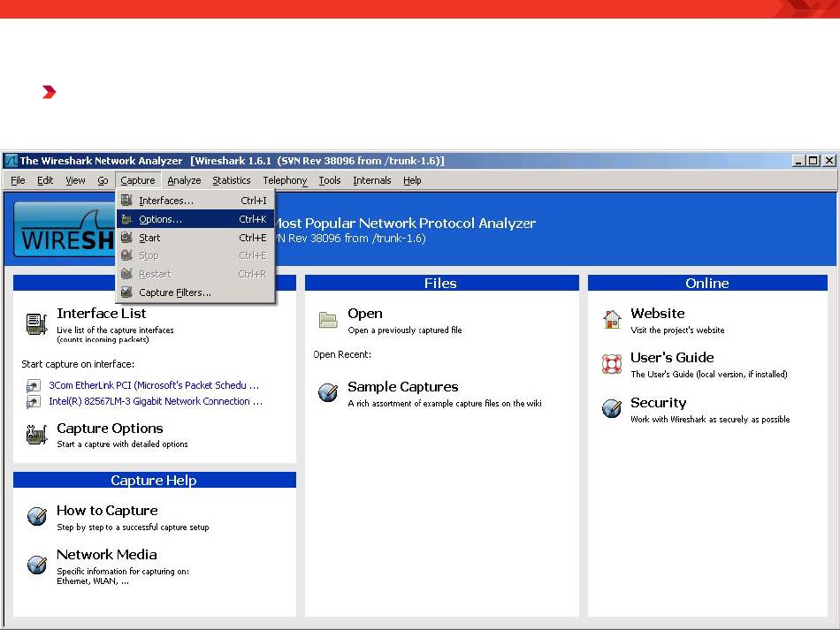The width and height of the screenshot is (840, 630).
Task: Open the Security information link
Action: point(659,403)
